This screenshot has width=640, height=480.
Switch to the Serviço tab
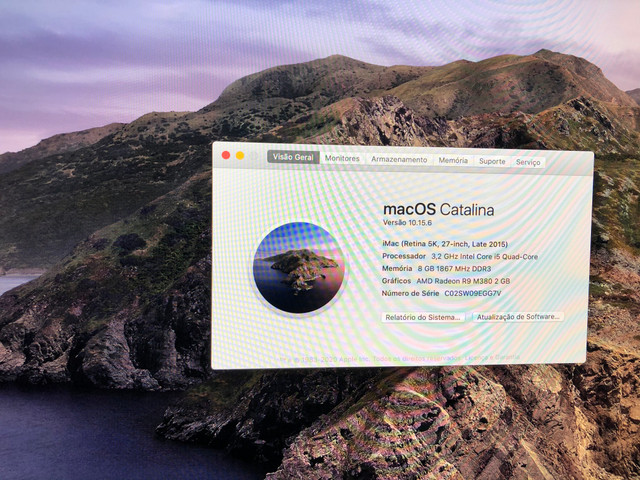[x=528, y=162]
